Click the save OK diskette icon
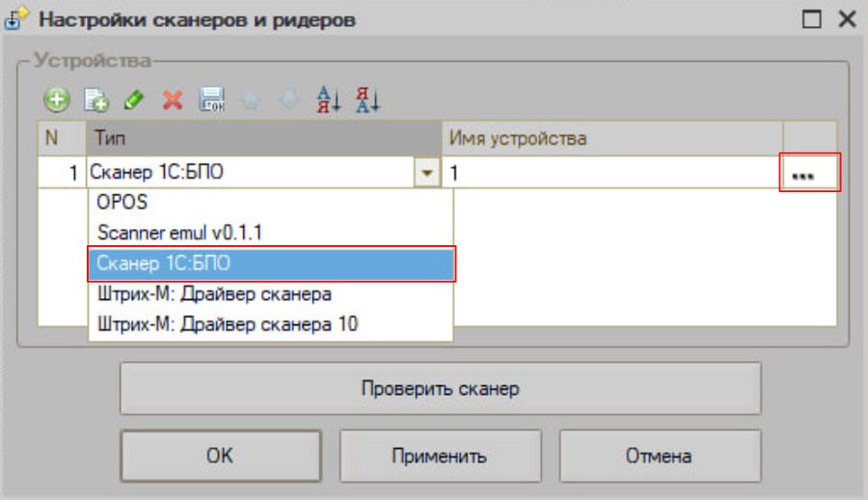The image size is (868, 500). pyautogui.click(x=211, y=100)
